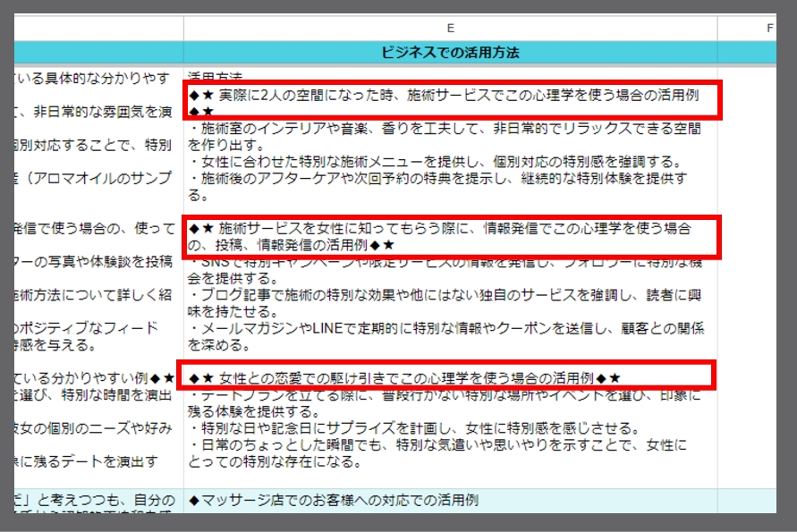Screen dimensions: 797x532
Task: Click the "ビジネスでの活用方法" header cell
Action: (x=450, y=53)
